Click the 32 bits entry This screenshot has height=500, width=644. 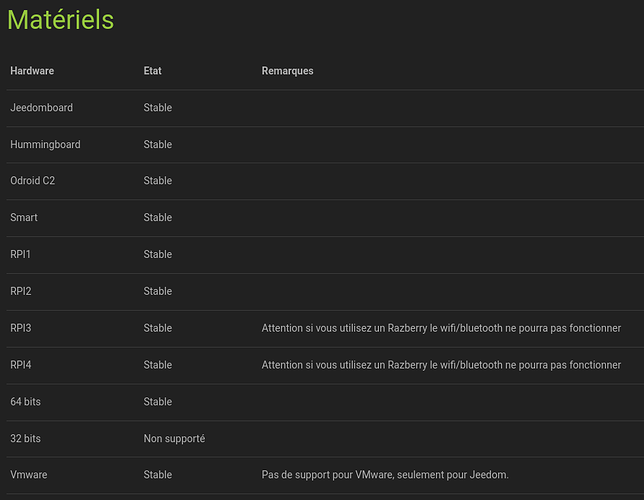coord(25,439)
